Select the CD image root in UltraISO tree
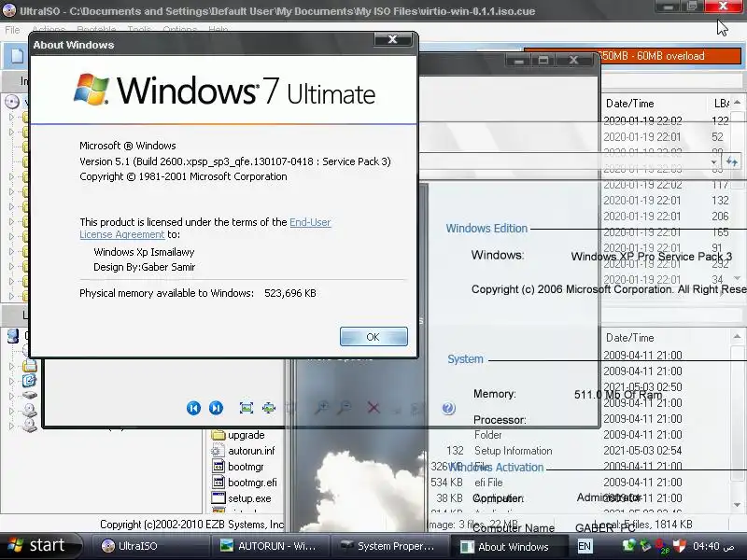The width and height of the screenshot is (747, 560). [12, 102]
